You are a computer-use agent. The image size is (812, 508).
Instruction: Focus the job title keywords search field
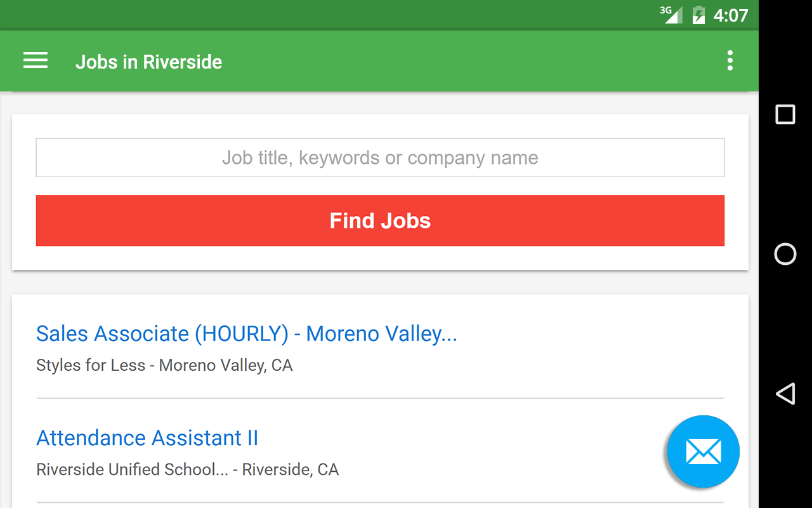[x=380, y=157]
